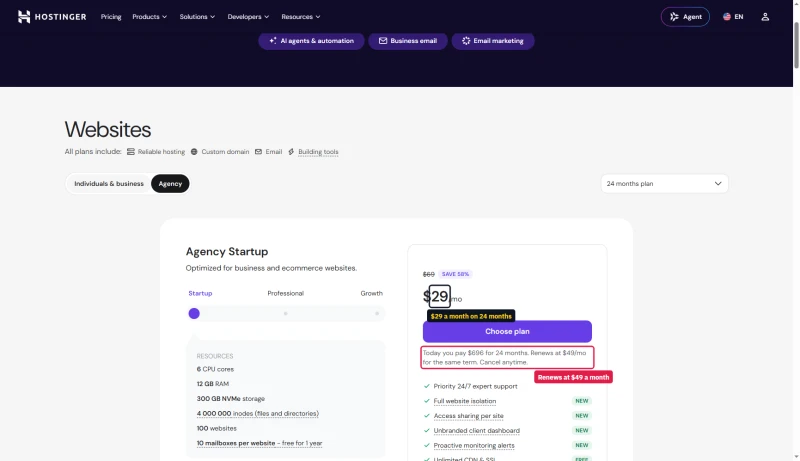Click the Building tools lightning icon
The height and width of the screenshot is (461, 800).
click(291, 151)
